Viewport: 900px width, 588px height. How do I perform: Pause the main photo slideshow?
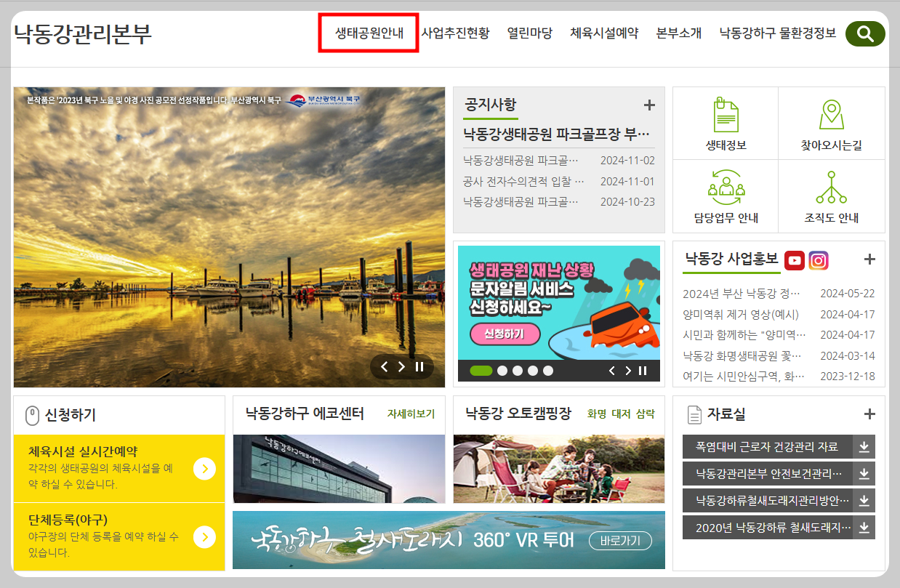(419, 367)
